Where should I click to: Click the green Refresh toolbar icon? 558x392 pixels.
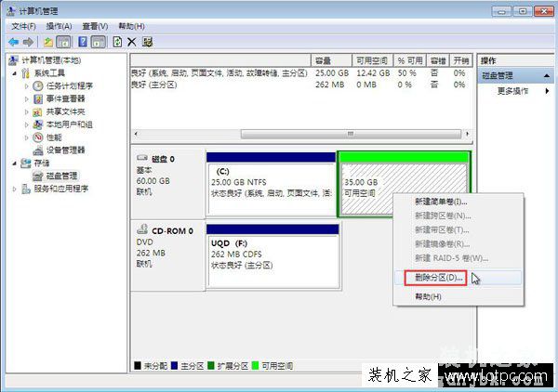tap(117, 42)
